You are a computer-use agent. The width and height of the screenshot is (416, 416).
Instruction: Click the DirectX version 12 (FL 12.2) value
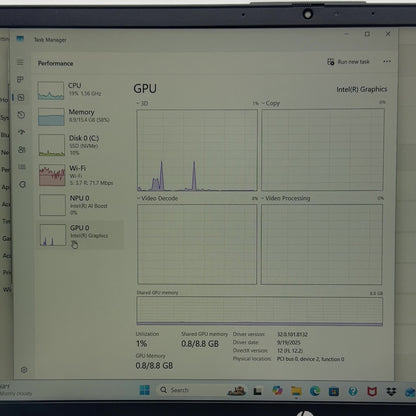pyautogui.click(x=290, y=351)
